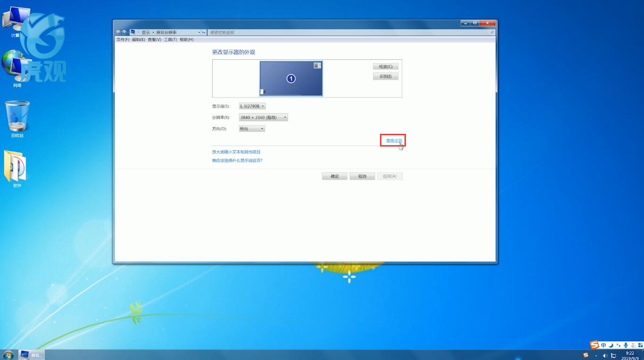
Task: Open the 显示器(S) 1. U2790B dropdown
Action: [x=252, y=106]
